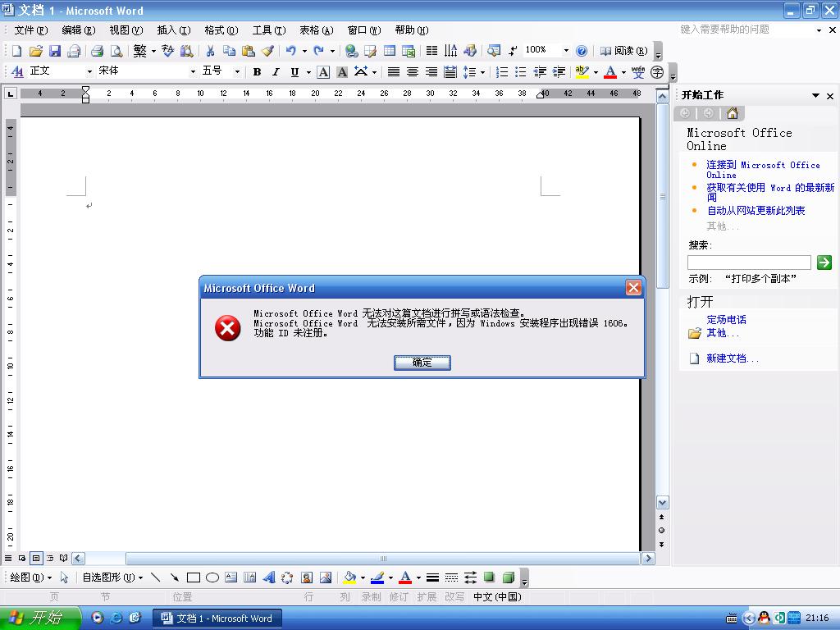
Task: Open recent document 定场电话
Action: tap(726, 320)
